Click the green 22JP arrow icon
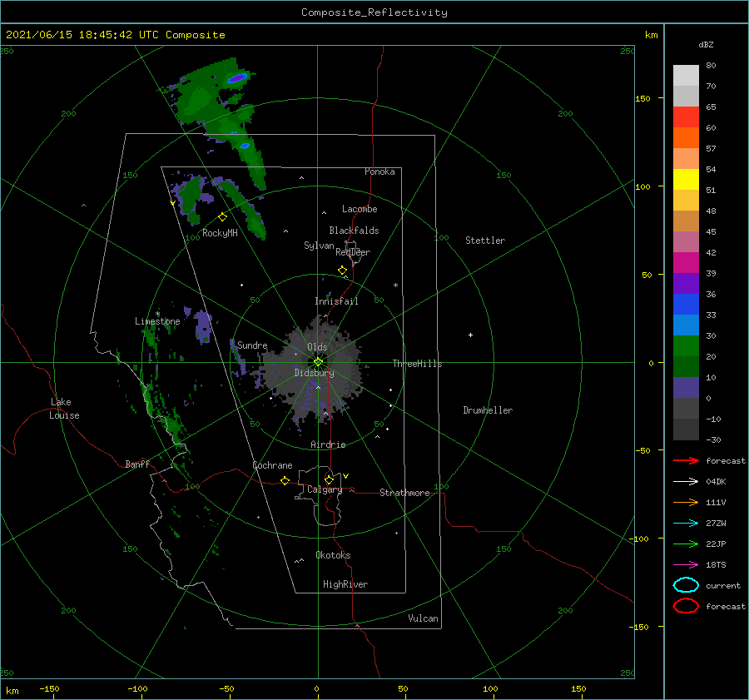Screen dimensions: 749x700 tap(686, 544)
